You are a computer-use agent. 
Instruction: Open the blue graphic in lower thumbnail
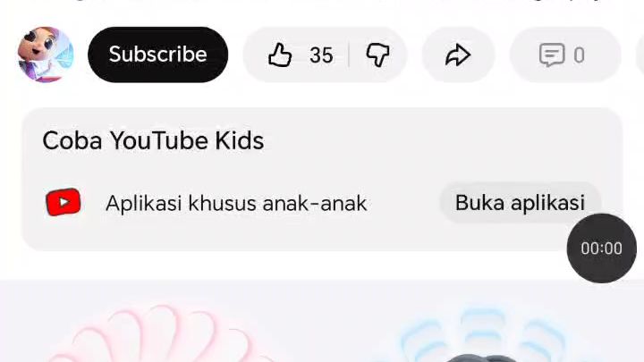tap(485, 333)
